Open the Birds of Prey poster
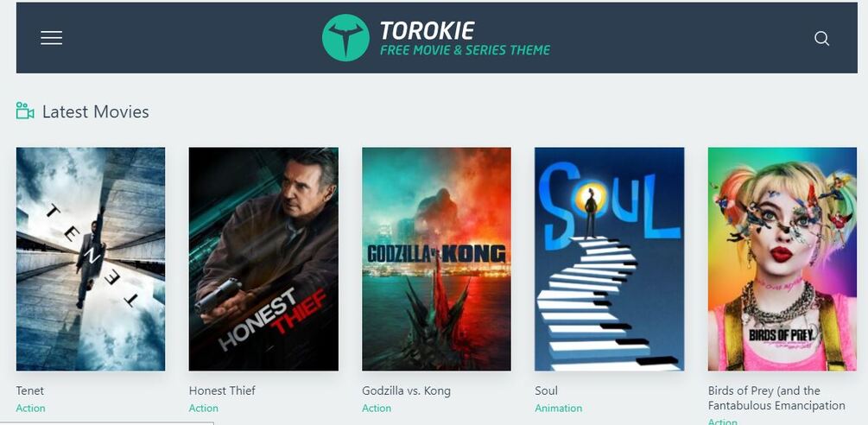 (x=782, y=259)
